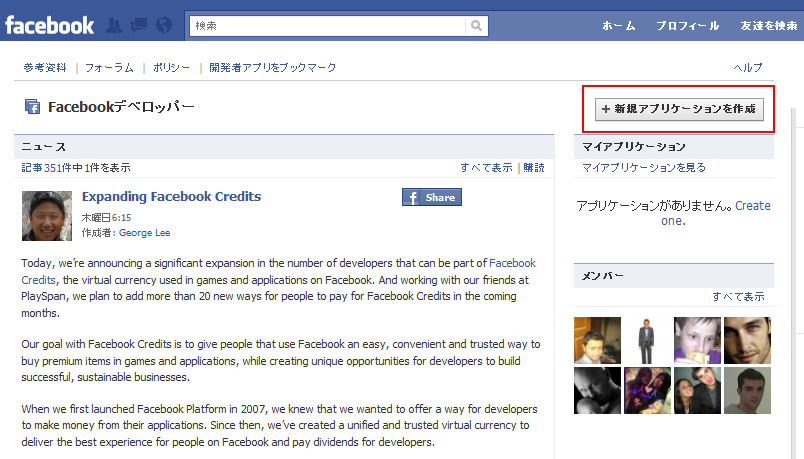The image size is (804, 459).
Task: Click マイアプリケーションを見る link
Action: point(644,168)
